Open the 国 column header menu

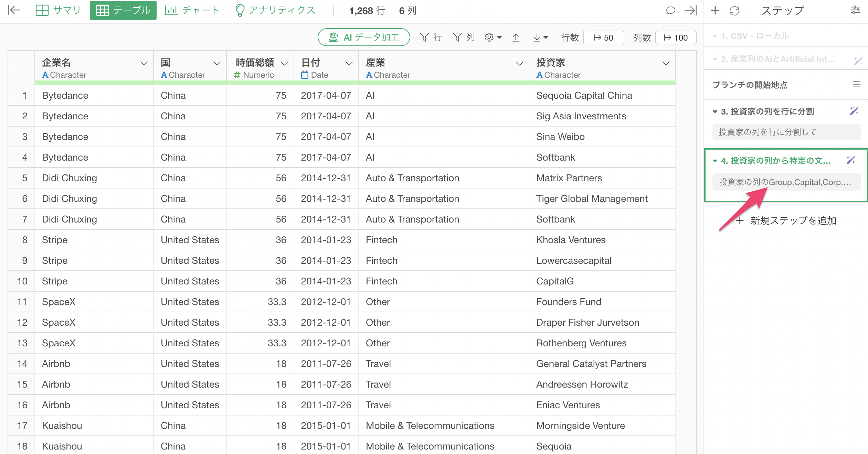tap(217, 64)
